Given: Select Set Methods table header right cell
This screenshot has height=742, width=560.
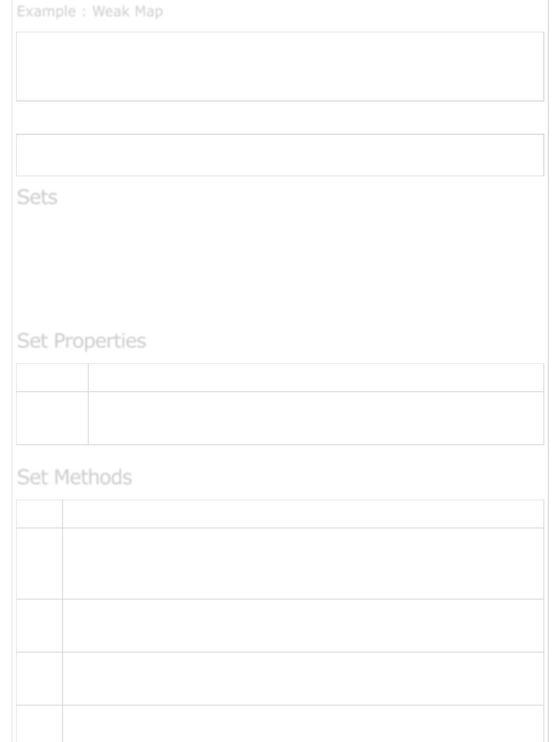Looking at the screenshot, I should (303, 514).
